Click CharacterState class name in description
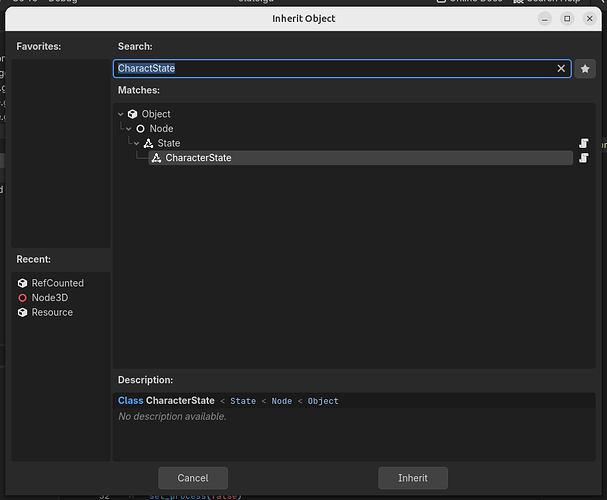607x500 pixels. [180, 401]
